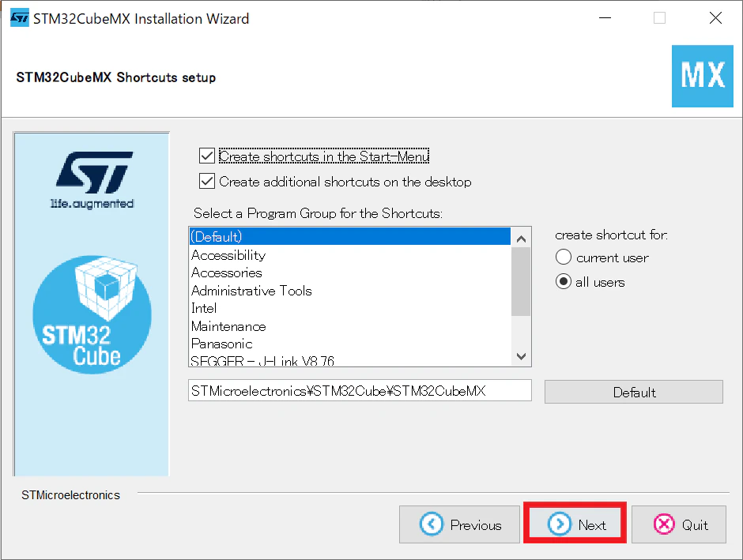Click the ST life.augmented logo
The width and height of the screenshot is (743, 560).
(x=92, y=180)
